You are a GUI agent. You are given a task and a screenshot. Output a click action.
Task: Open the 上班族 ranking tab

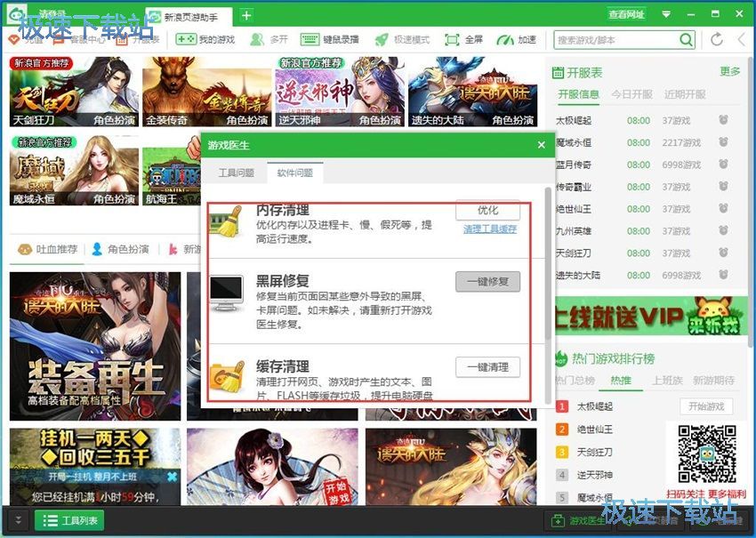pyautogui.click(x=667, y=381)
